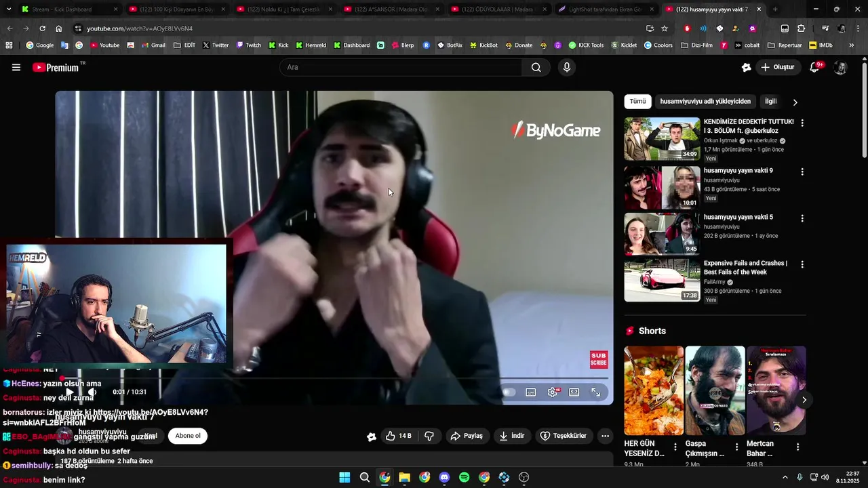Open File Explorer from the taskbar
868x488 pixels.
404,477
